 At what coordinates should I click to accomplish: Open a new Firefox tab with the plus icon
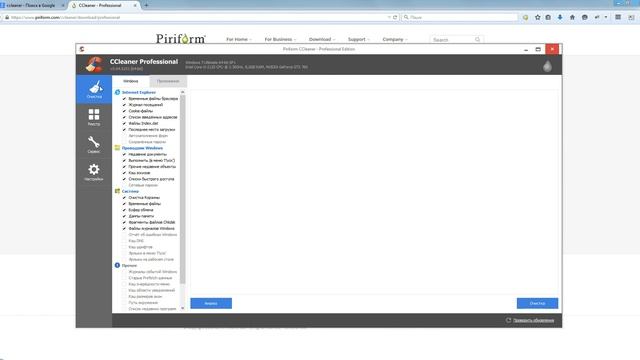(146, 5)
